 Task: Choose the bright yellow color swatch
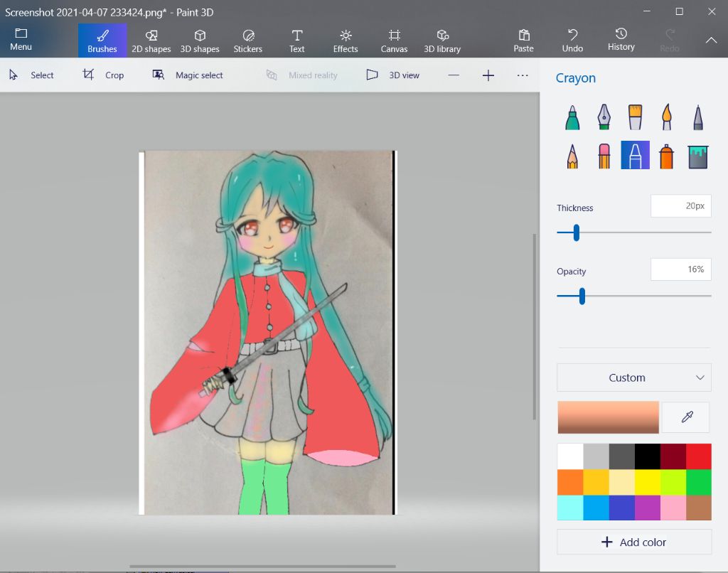(647, 482)
